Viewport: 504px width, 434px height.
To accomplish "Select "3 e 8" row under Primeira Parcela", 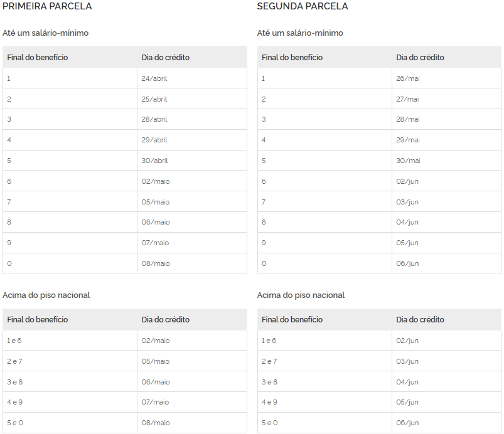I will (x=14, y=382).
